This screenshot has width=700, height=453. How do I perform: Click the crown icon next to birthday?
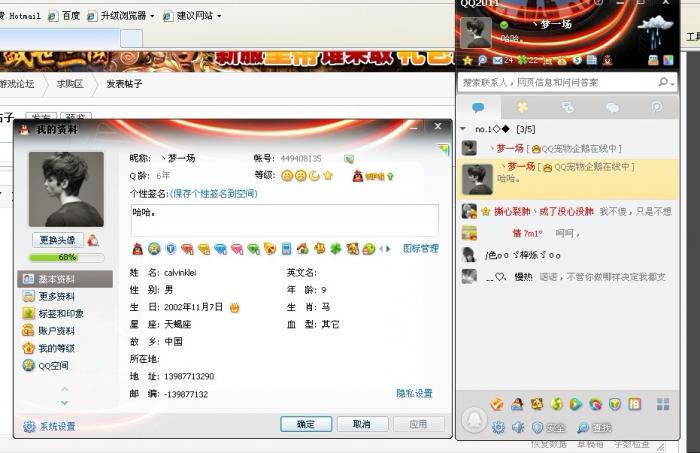234,308
